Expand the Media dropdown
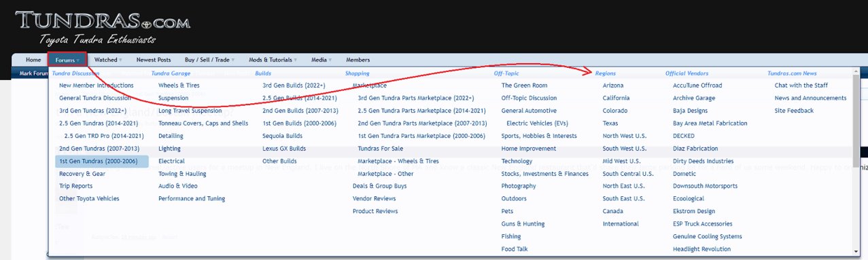 (x=322, y=60)
